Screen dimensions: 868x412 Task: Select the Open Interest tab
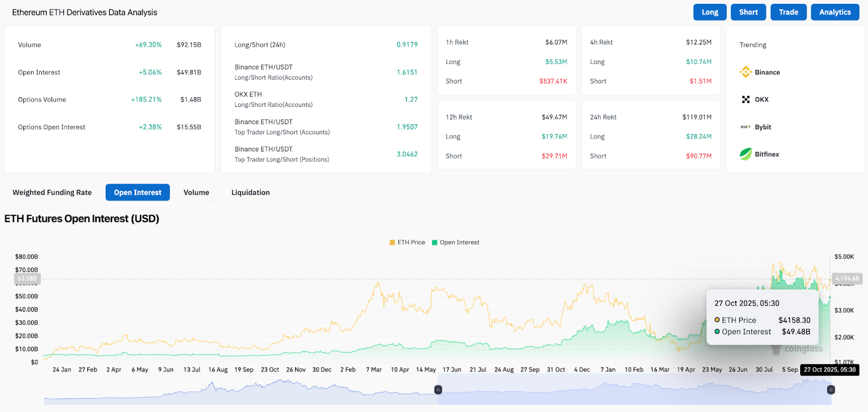click(x=138, y=193)
